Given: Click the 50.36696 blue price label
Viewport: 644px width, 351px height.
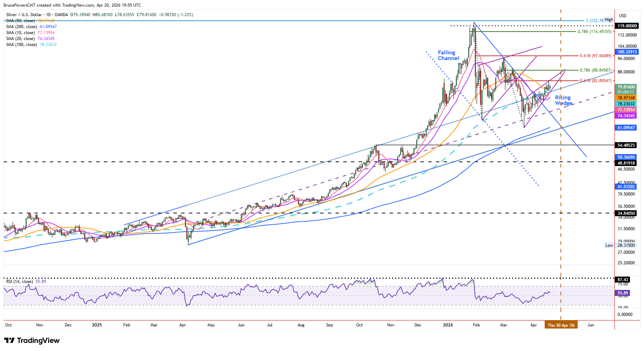Looking at the screenshot, I should (x=626, y=157).
